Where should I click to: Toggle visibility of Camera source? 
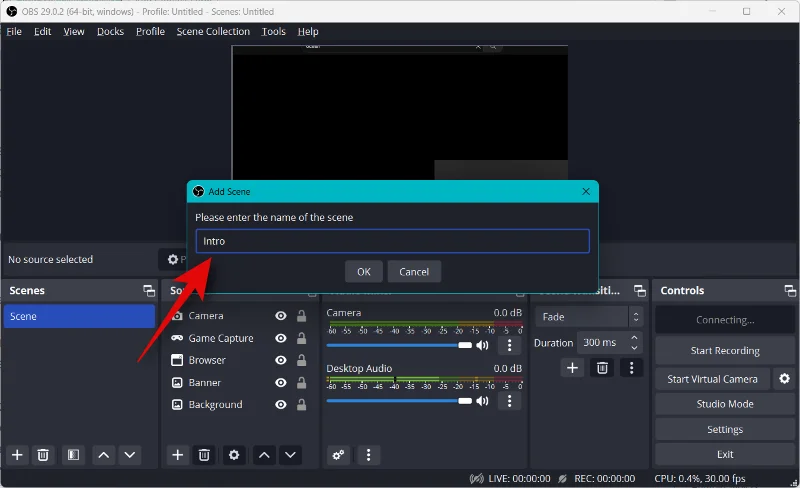pos(281,316)
